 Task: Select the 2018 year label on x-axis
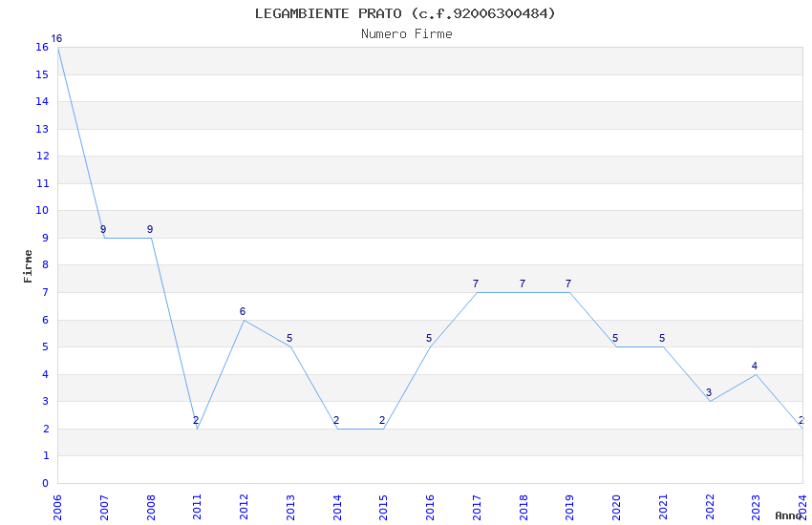pos(524,508)
